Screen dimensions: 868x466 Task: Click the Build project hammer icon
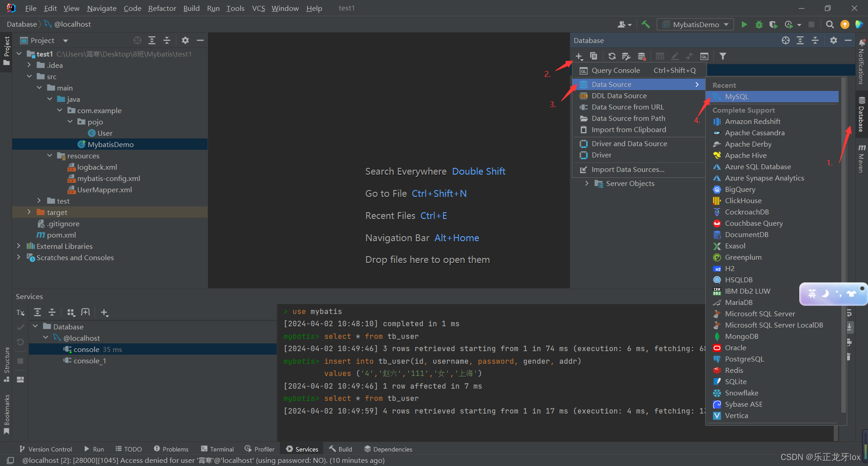(646, 24)
